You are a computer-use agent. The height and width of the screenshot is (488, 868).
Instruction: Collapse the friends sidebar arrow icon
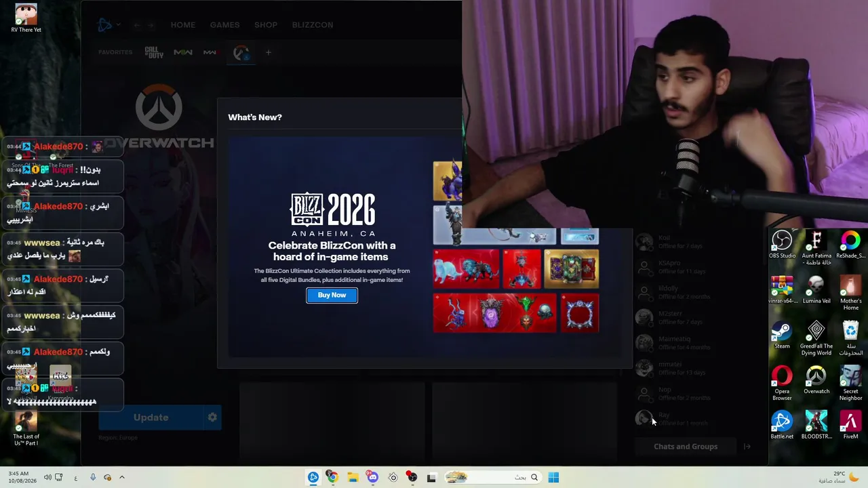point(747,447)
